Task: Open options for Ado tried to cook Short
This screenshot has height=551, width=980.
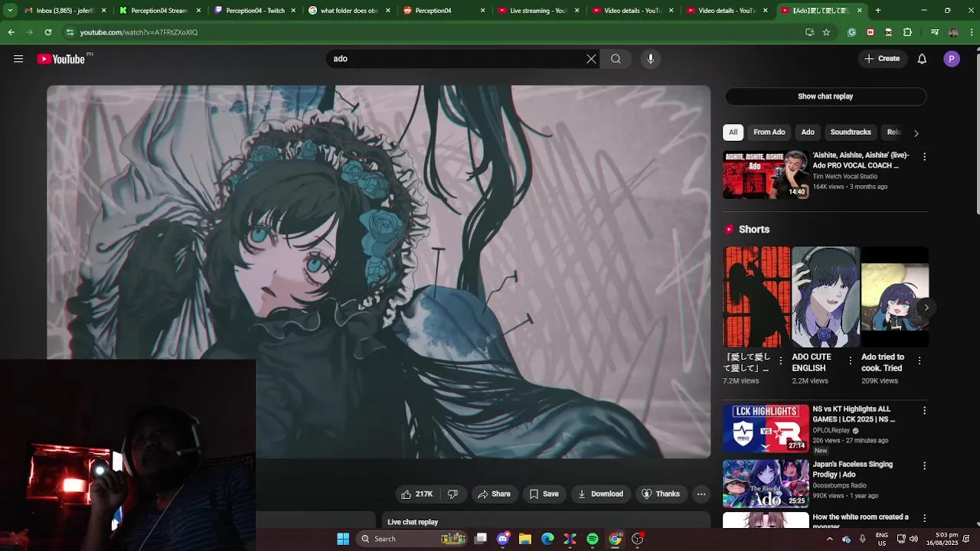Action: (x=919, y=360)
